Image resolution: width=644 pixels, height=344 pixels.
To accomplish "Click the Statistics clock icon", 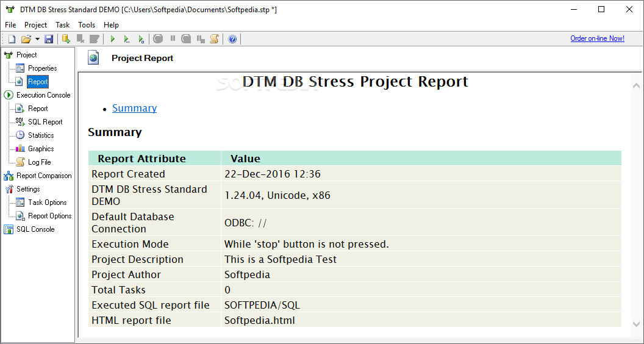I will [x=20, y=135].
